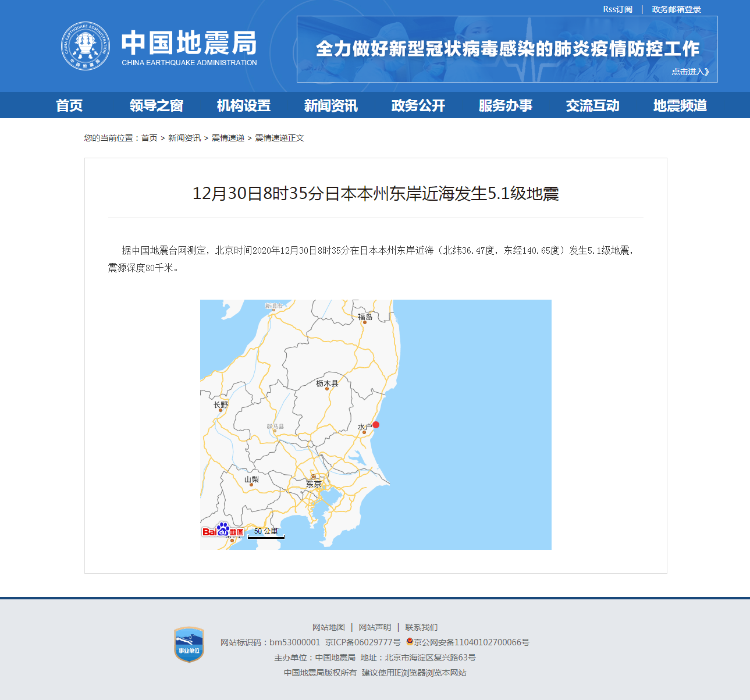The width and height of the screenshot is (750, 700).
Task: Open the 地震频道 navigation menu
Action: pyautogui.click(x=680, y=105)
